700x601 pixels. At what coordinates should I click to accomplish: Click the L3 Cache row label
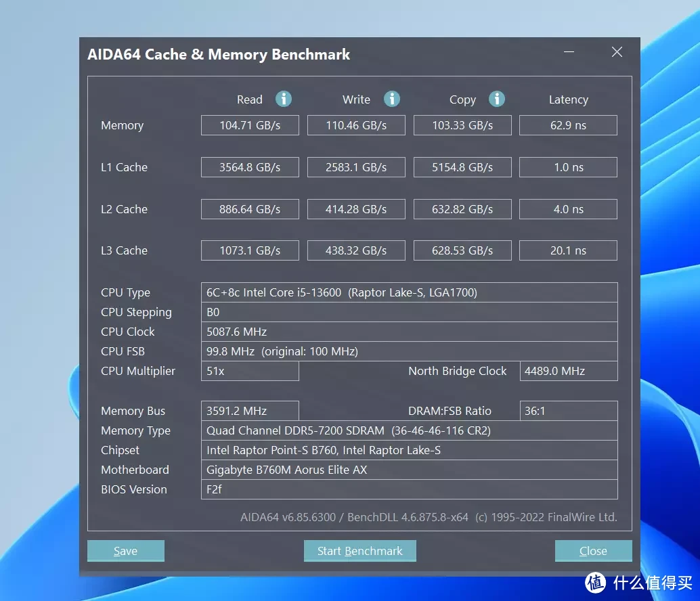(x=124, y=250)
